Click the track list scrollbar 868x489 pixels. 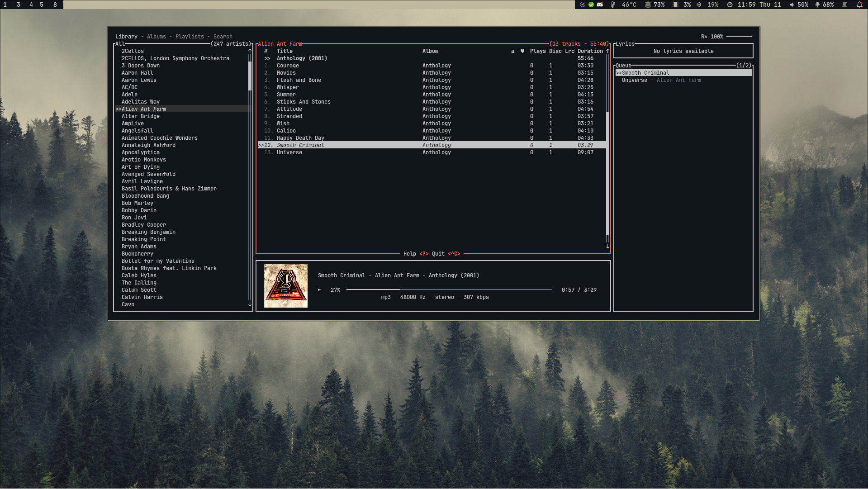click(607, 149)
